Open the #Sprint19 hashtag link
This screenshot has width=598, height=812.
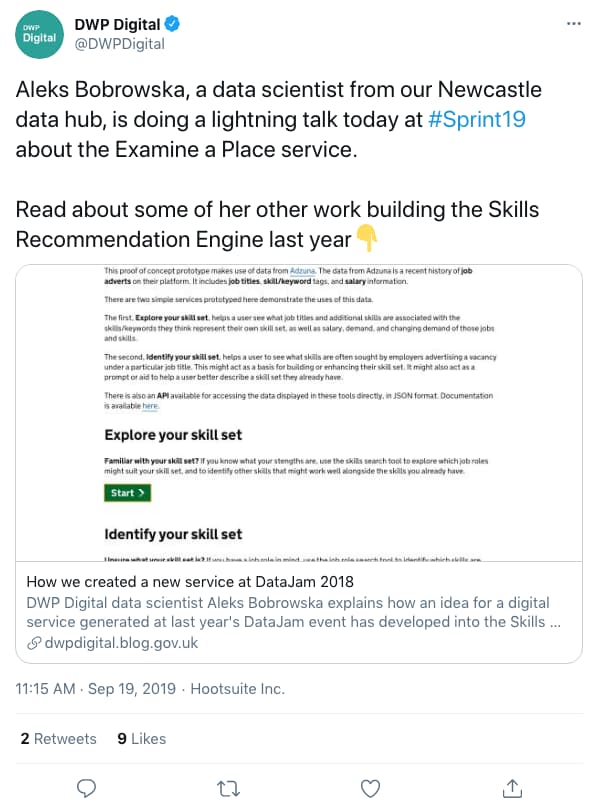pyautogui.click(x=477, y=119)
